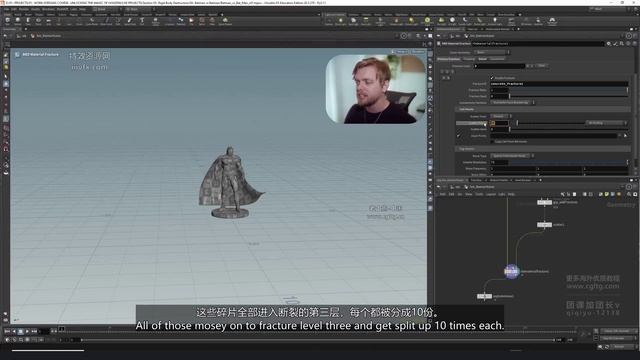Select the Torus shelf tool
The width and height of the screenshot is (640, 360).
coord(38,21)
